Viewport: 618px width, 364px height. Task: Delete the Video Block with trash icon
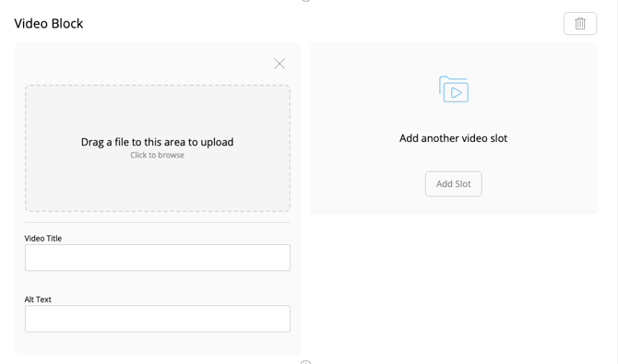click(x=580, y=24)
